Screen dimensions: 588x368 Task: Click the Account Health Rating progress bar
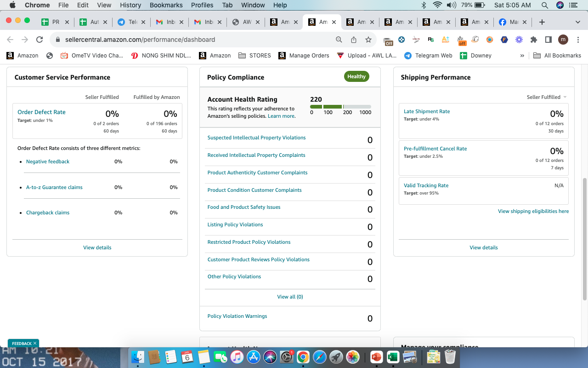point(340,107)
